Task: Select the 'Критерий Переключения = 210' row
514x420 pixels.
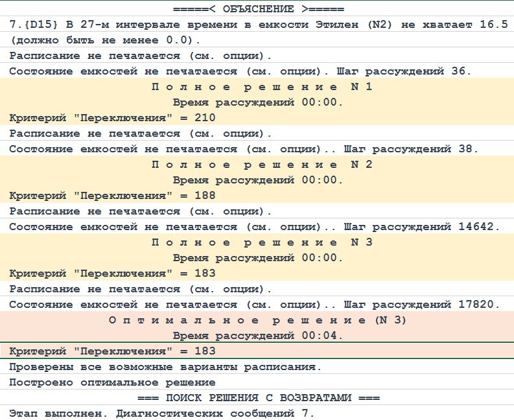Action: [112, 118]
